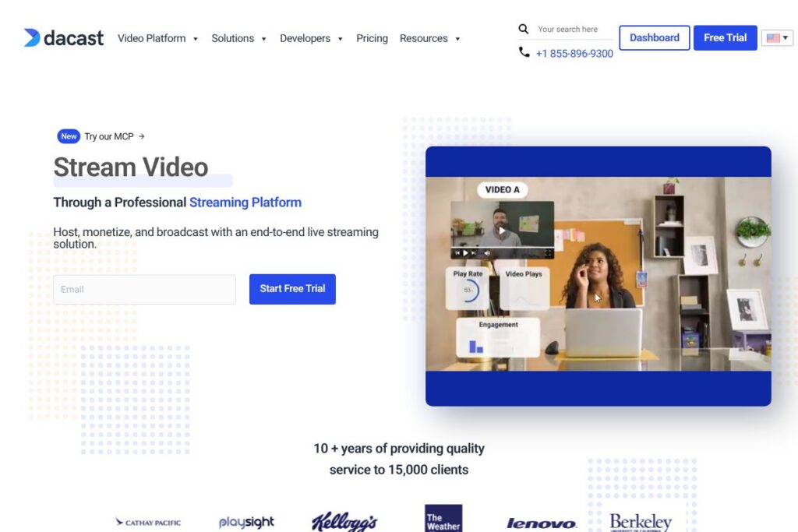
Task: Expand the Solutions dropdown menu
Action: tap(238, 38)
